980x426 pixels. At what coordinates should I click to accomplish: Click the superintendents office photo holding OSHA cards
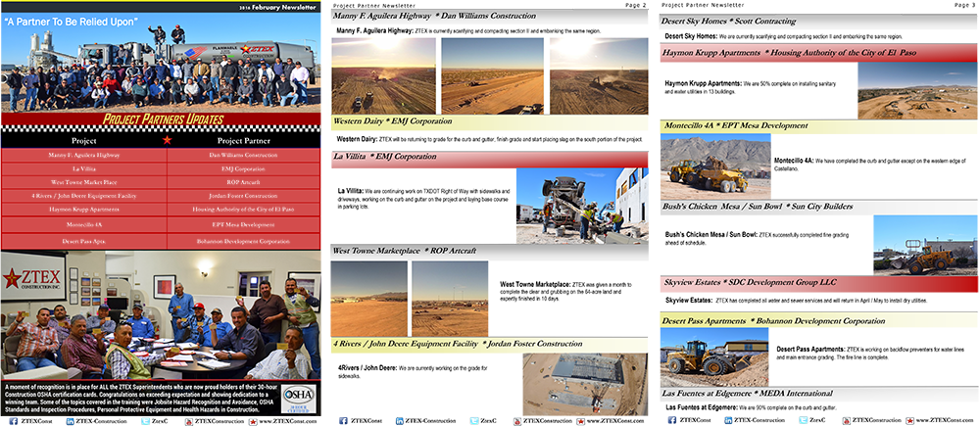pos(161,316)
